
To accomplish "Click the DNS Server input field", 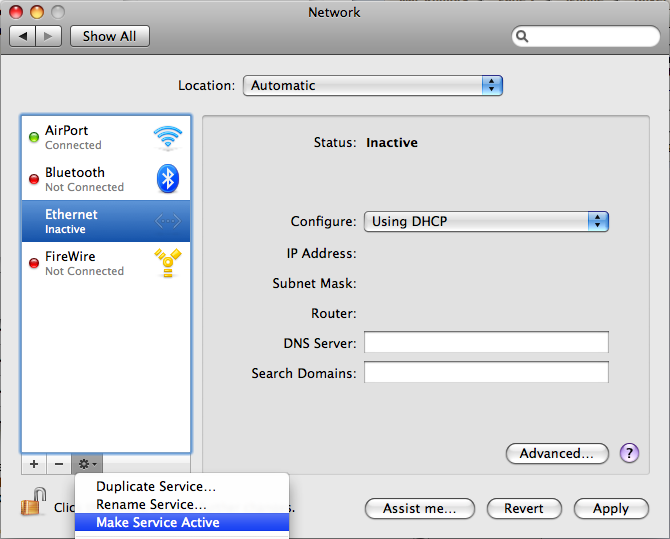I will click(x=486, y=342).
